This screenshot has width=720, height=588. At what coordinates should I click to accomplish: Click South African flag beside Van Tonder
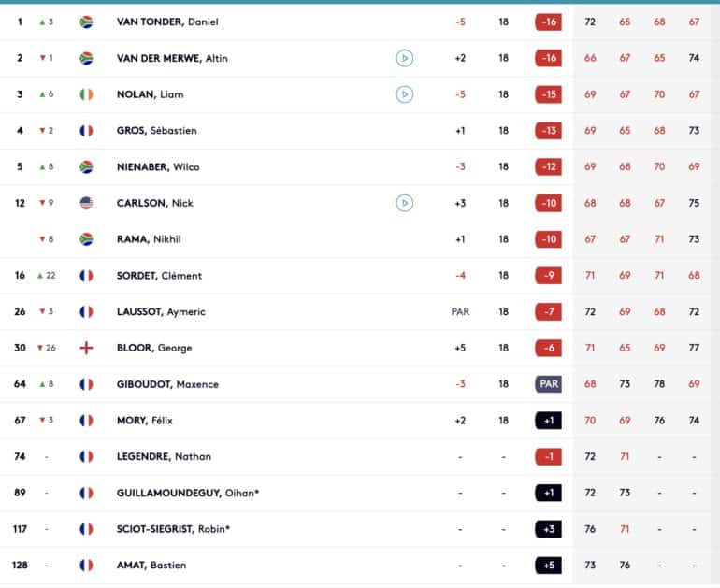pyautogui.click(x=86, y=22)
